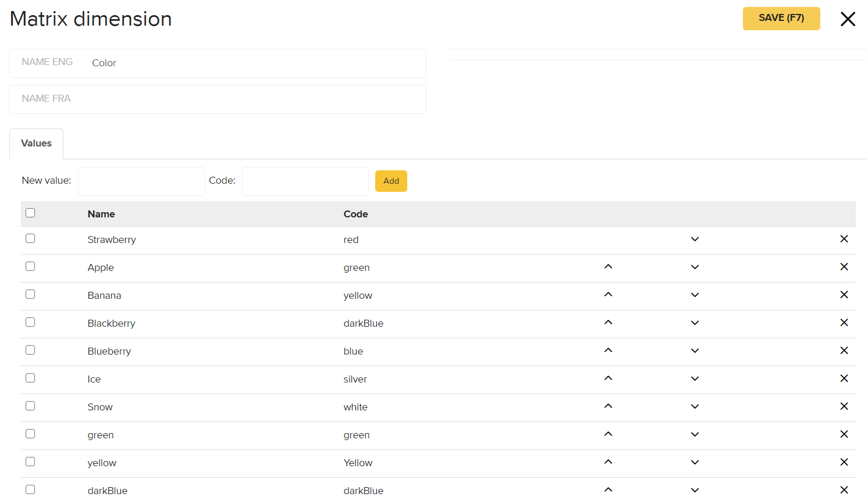Check the Strawberry row checkbox
This screenshot has height=504, width=868.
(30, 238)
